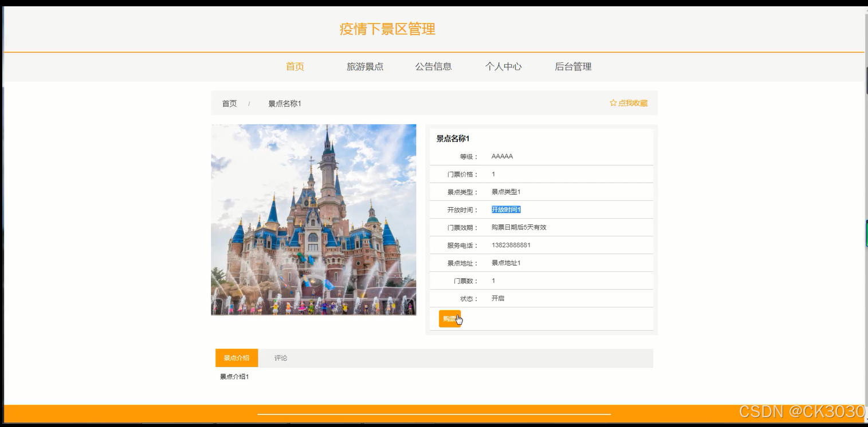Click the 首页 breadcrumb link
868x427 pixels.
[229, 104]
